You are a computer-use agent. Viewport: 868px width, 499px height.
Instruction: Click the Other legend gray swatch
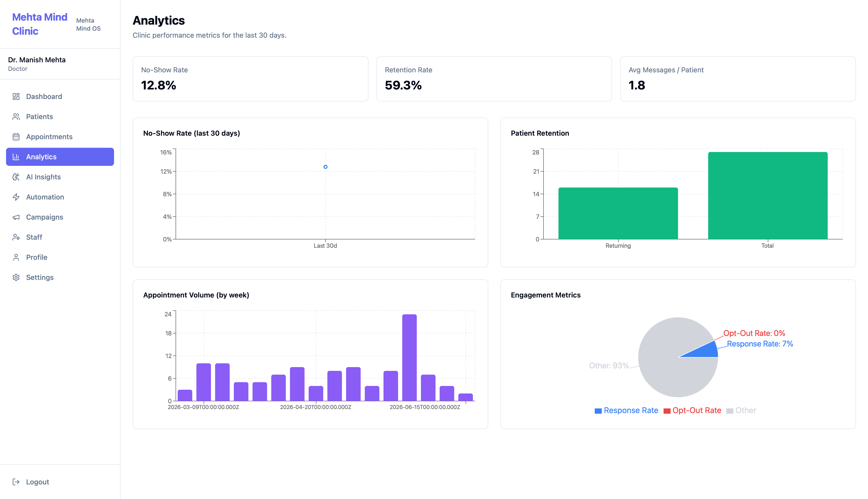point(730,411)
